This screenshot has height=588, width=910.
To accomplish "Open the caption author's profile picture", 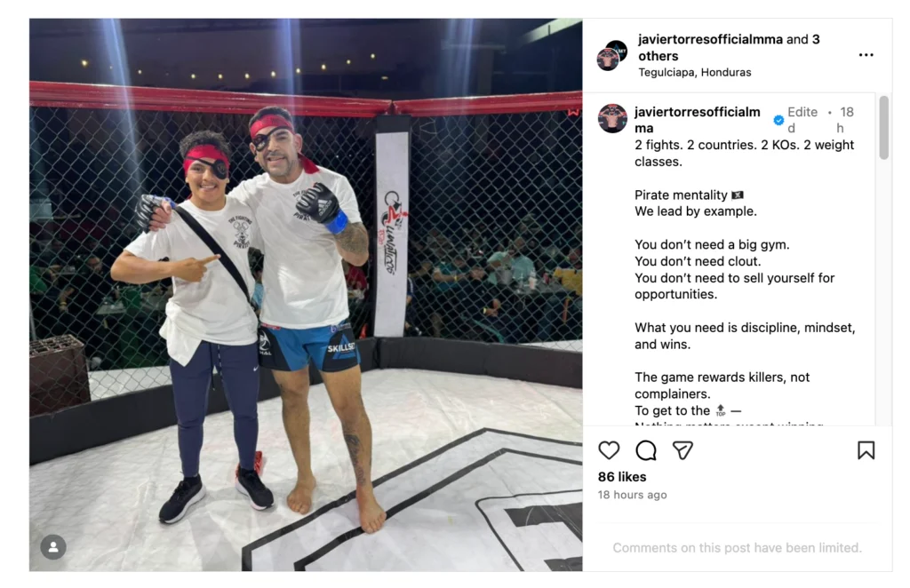I will (612, 118).
